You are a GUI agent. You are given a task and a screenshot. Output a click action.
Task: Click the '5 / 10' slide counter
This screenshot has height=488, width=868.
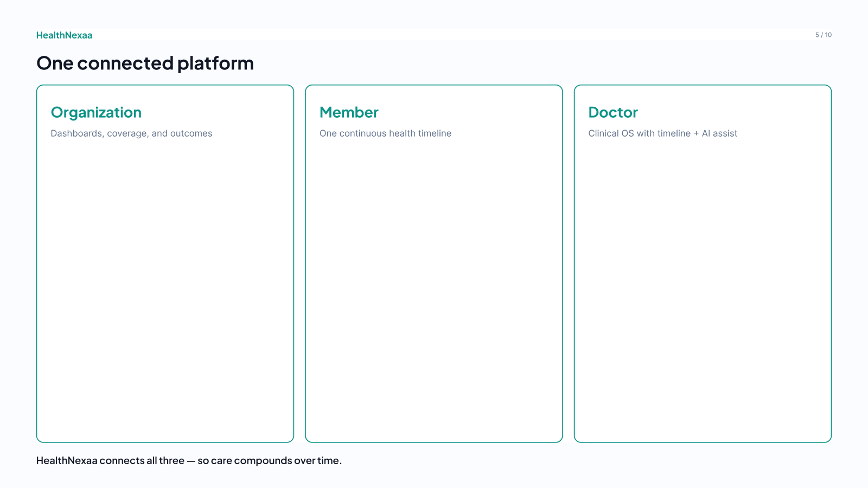coord(823,35)
